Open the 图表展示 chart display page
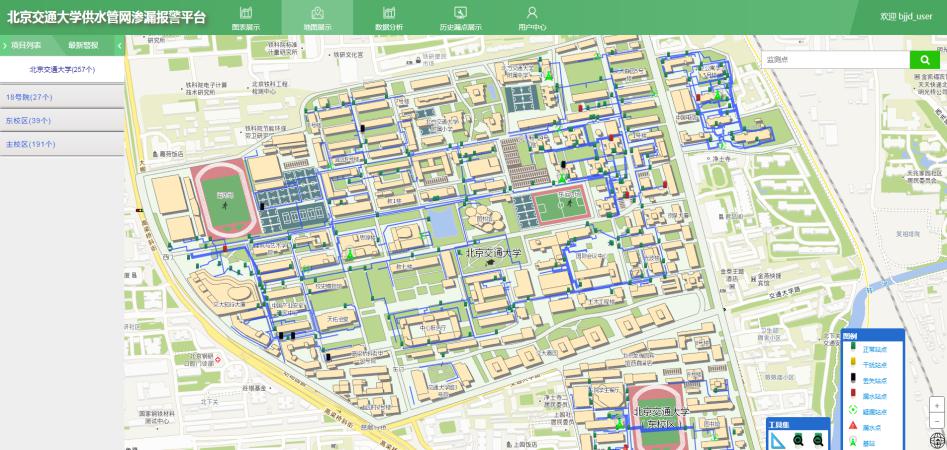 [x=245, y=18]
